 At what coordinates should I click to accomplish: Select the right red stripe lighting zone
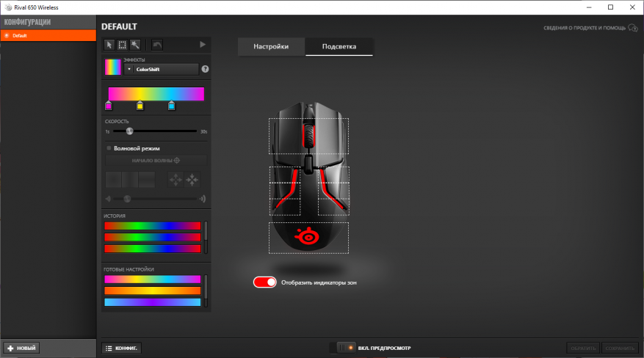point(333,191)
